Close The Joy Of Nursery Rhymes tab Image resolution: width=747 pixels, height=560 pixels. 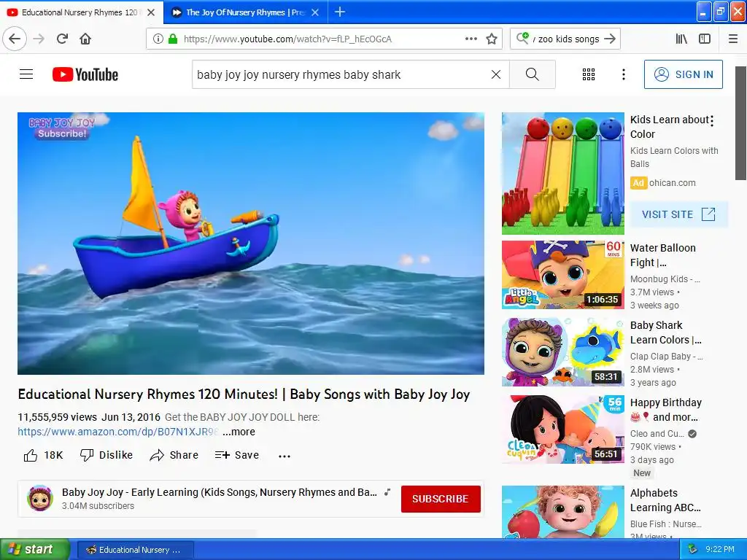pyautogui.click(x=315, y=12)
